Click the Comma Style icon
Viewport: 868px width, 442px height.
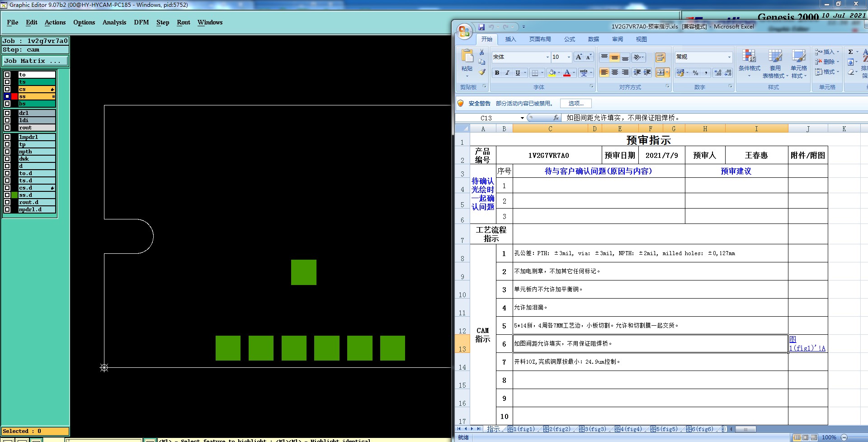(x=706, y=73)
